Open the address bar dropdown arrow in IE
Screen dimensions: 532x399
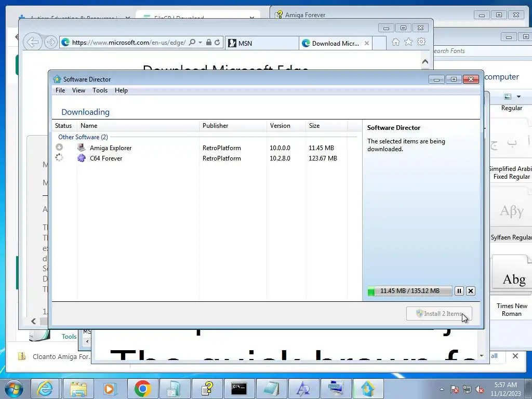point(200,43)
